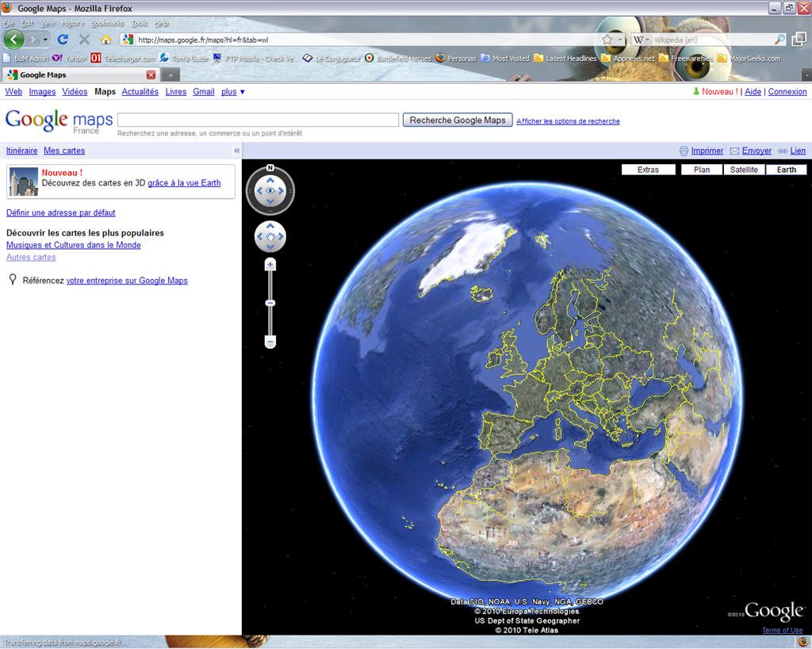Tilt view down with the look joystick's down arrow

(x=270, y=201)
